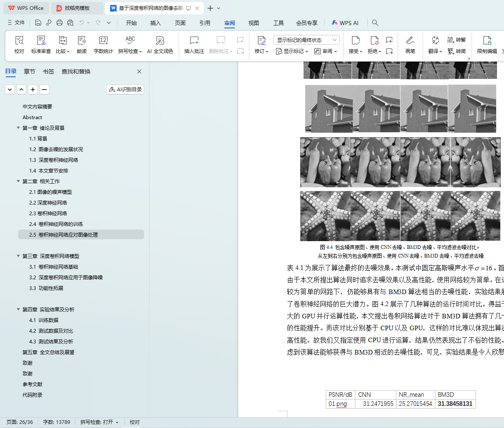Open the 审阅 pane dropdown
504x428 pixels.
point(326,51)
